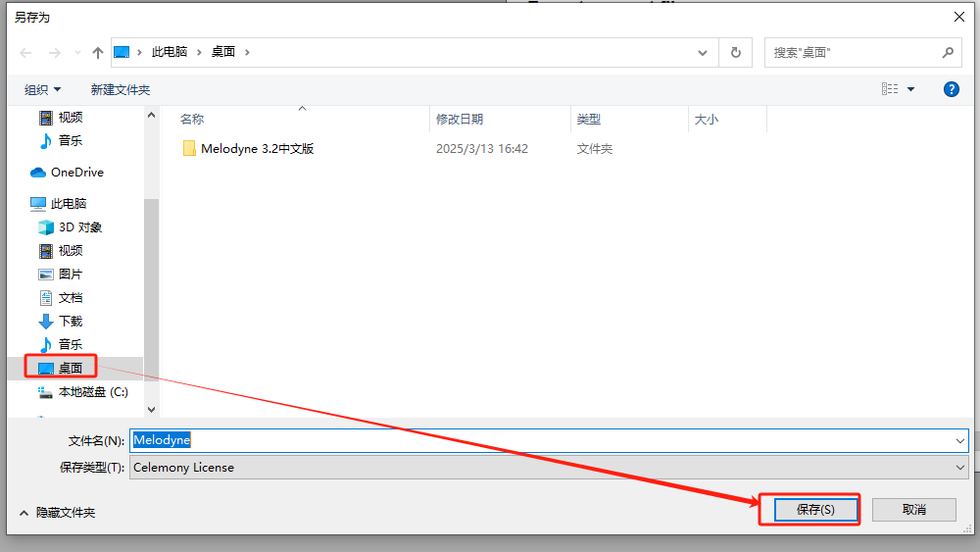Click the 保存(S) button

coord(815,510)
